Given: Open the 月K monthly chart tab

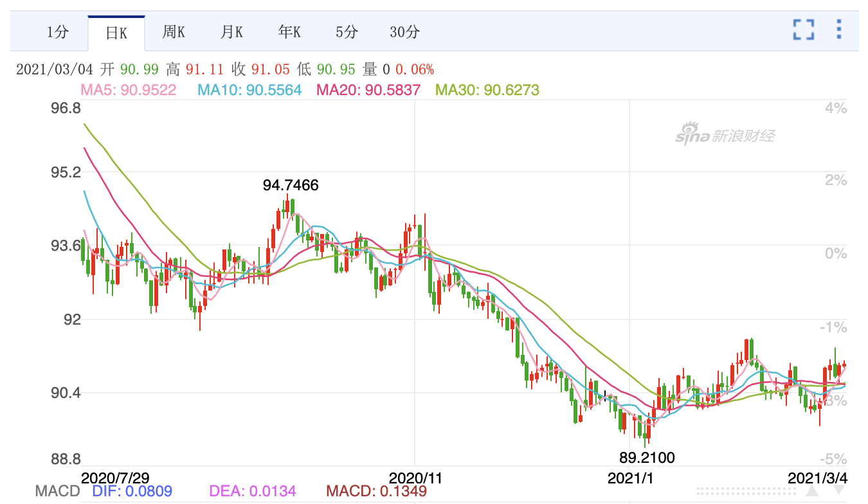Looking at the screenshot, I should [x=231, y=32].
